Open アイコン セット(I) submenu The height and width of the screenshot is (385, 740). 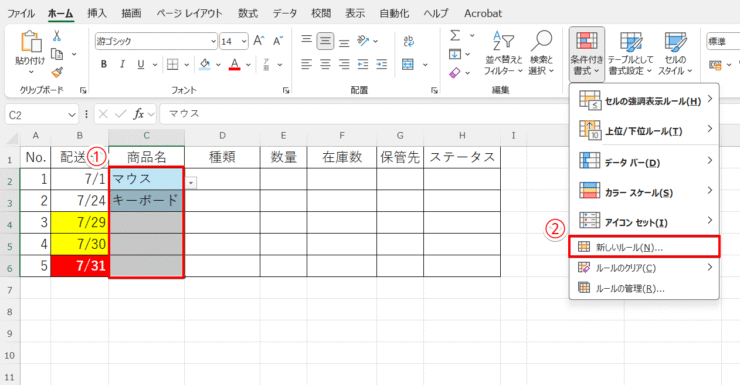coord(644,222)
